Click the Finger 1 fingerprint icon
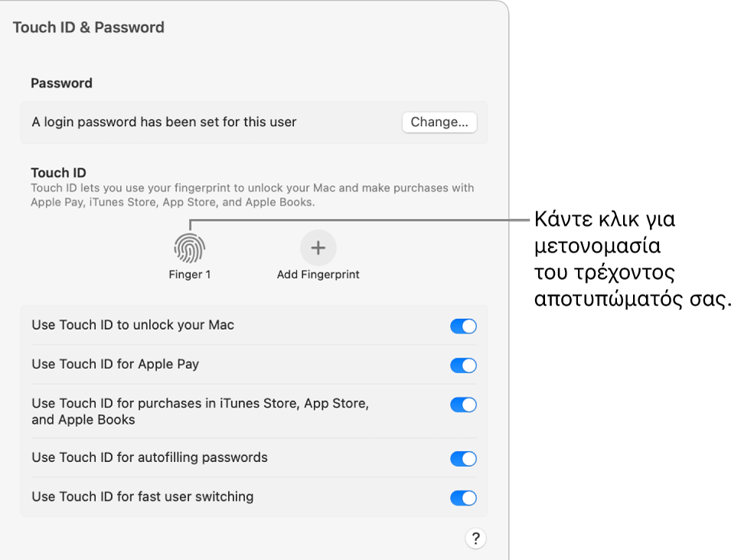 click(189, 246)
